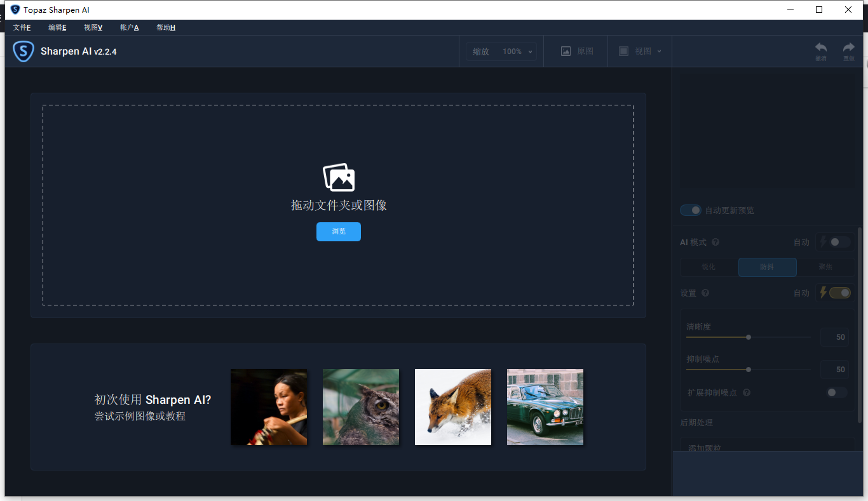Viewport: 868px width, 501px height.
Task: Select the 防抖 stabilize mode tab
Action: point(767,267)
